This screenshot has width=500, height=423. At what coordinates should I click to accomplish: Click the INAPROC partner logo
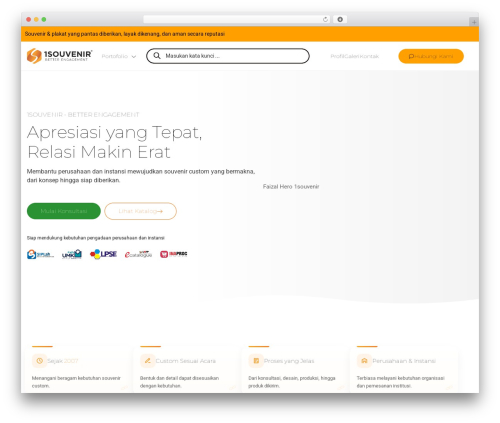[x=173, y=254]
